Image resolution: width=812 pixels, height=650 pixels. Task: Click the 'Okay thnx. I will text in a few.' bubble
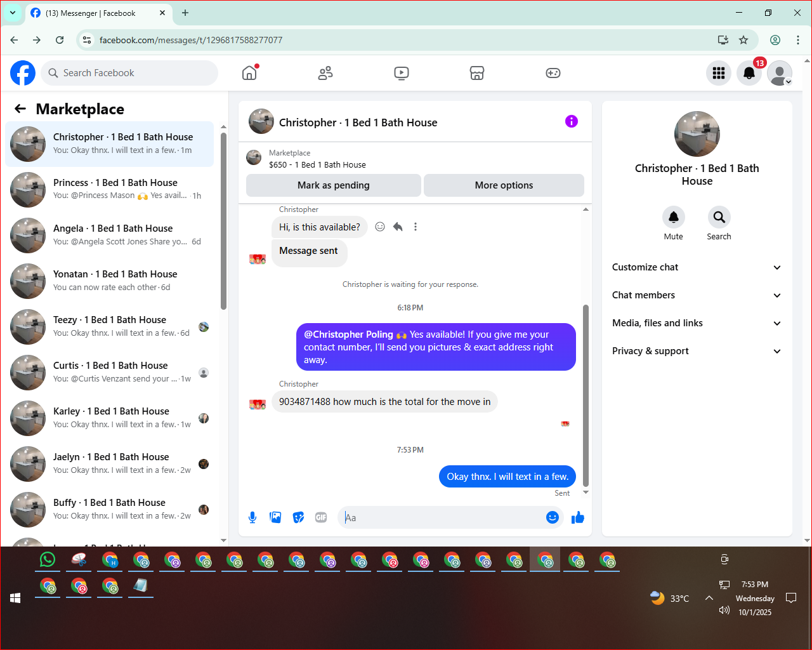point(507,477)
